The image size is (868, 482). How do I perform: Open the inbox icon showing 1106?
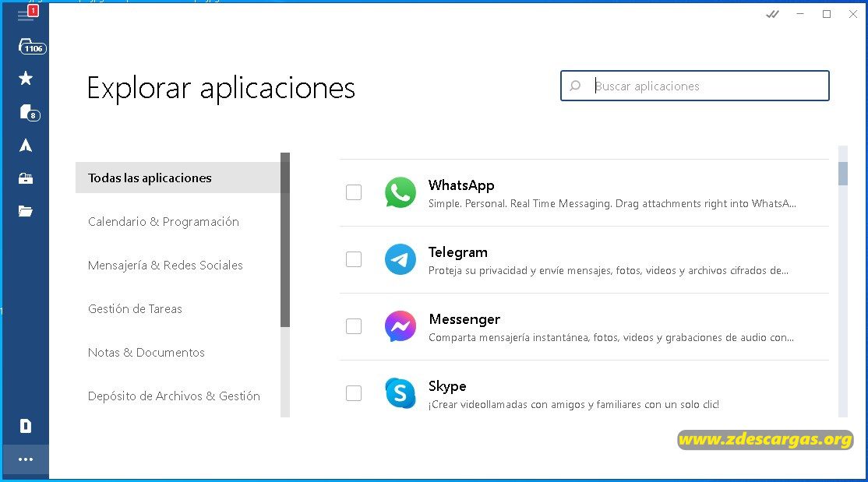pyautogui.click(x=31, y=47)
